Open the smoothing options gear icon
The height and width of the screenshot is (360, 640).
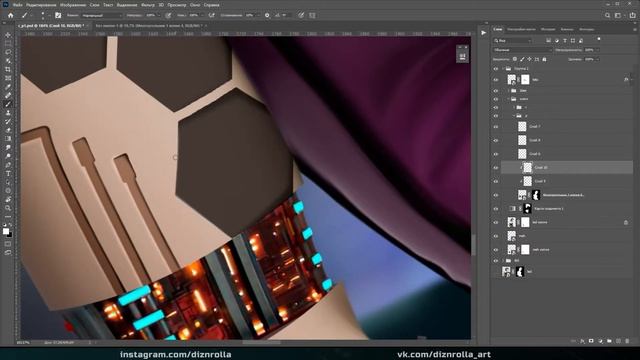pyautogui.click(x=267, y=16)
